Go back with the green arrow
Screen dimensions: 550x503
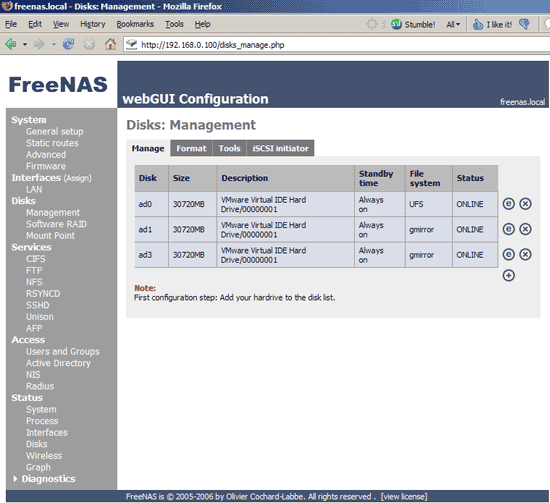(x=11, y=44)
